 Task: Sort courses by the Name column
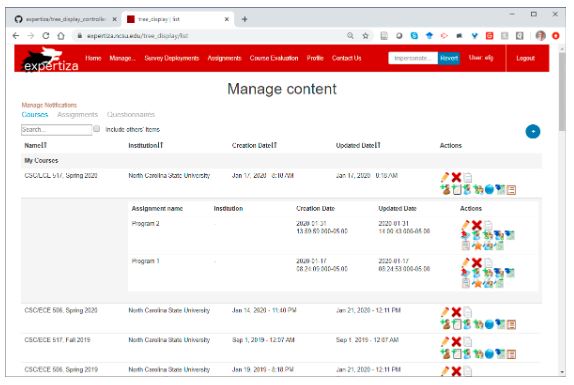click(x=36, y=145)
